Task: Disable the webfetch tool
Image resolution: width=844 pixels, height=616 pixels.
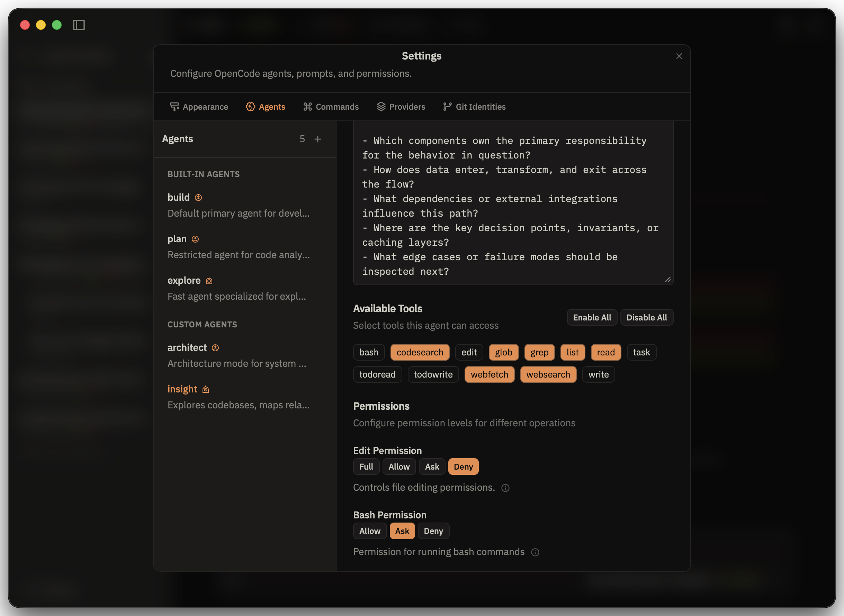Action: click(x=489, y=375)
